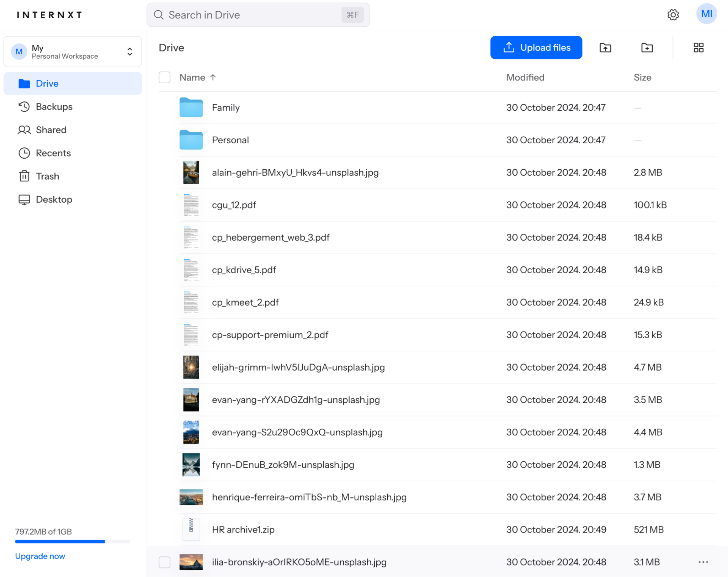Open alain-gehri image thumbnail
The image size is (728, 577).
[191, 172]
